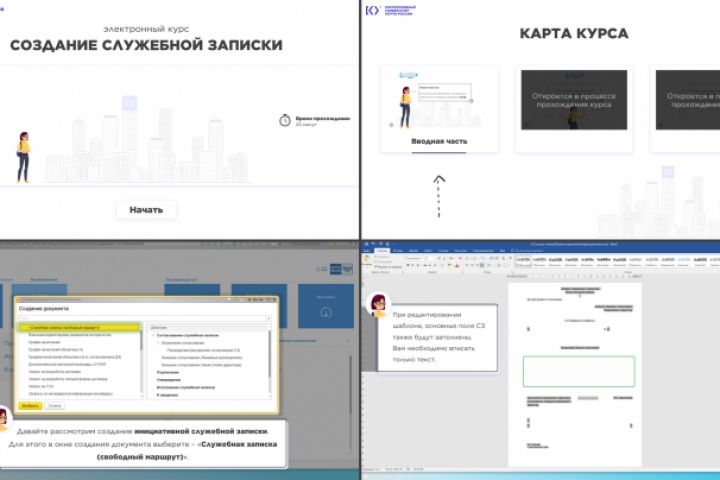
Task: Switch to the Вставка ribbon tab
Action: coord(398,251)
